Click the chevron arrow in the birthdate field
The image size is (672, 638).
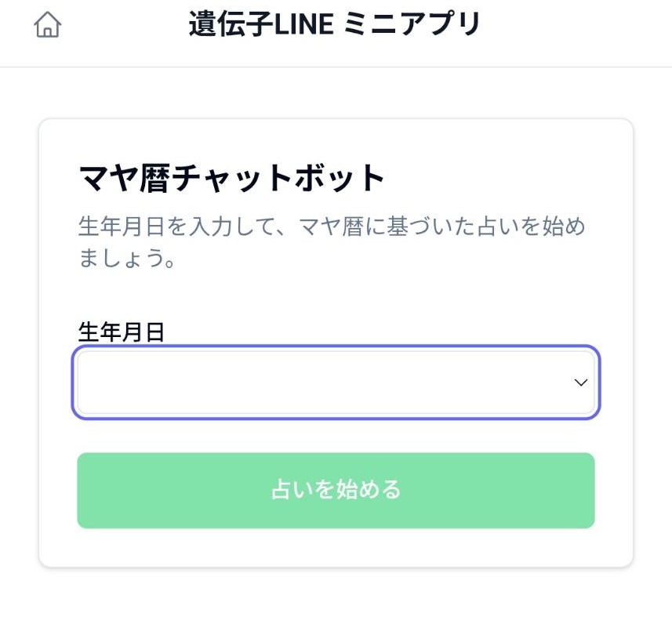[580, 382]
